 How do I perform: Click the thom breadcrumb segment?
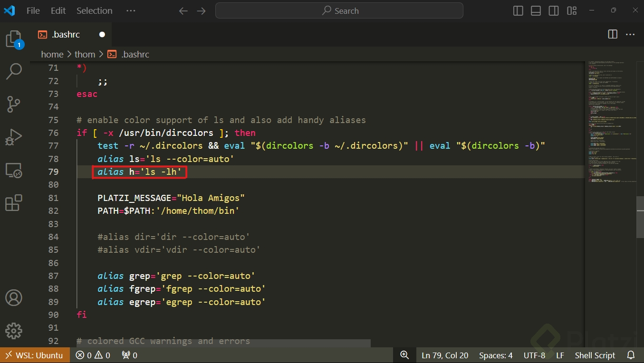tap(85, 54)
